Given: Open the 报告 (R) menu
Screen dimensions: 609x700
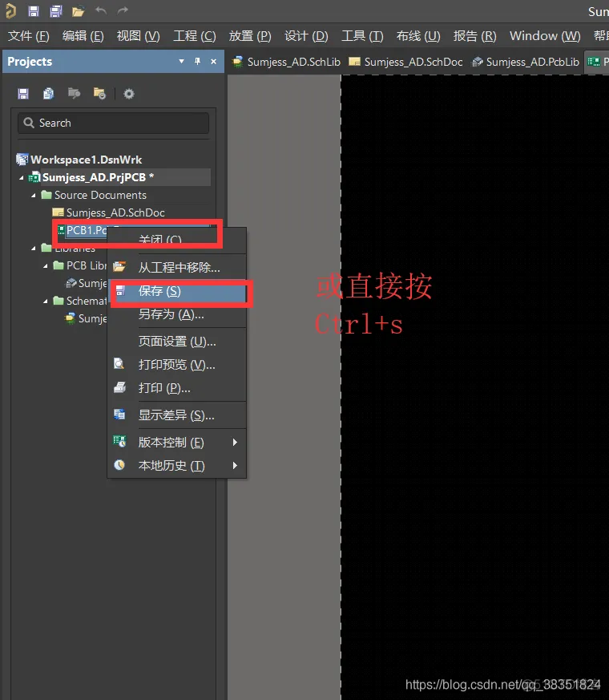Looking at the screenshot, I should coord(474,36).
